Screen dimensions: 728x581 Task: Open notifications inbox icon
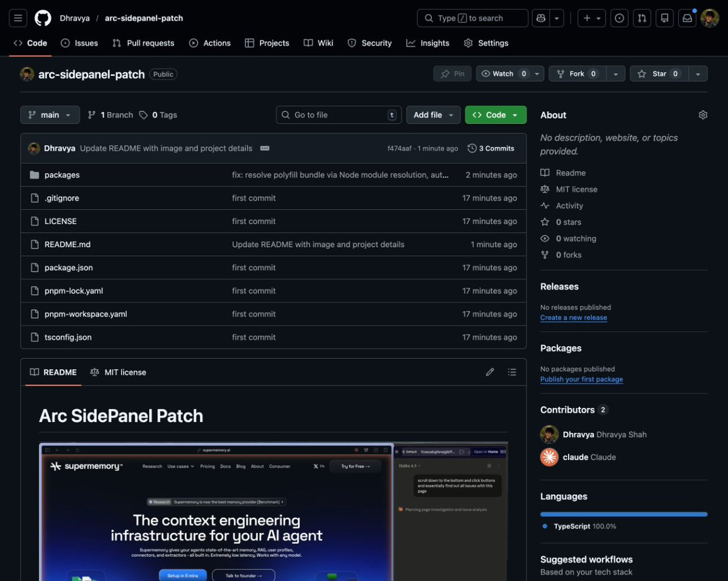click(x=687, y=18)
